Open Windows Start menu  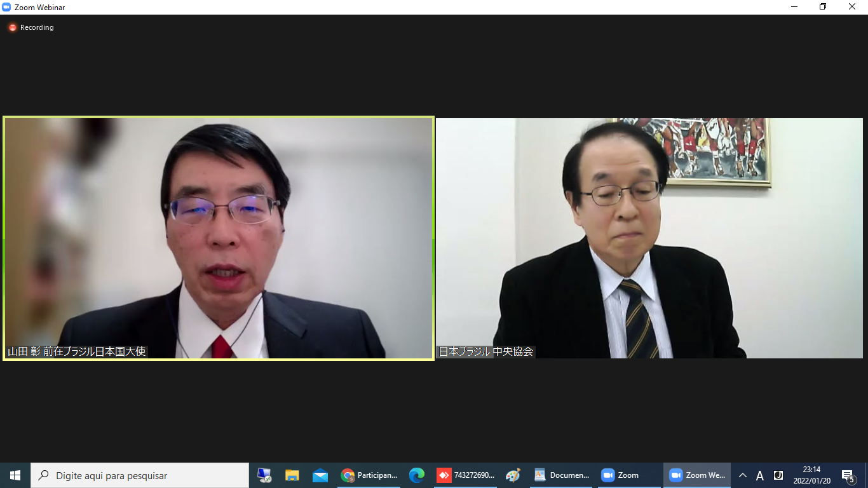pyautogui.click(x=15, y=475)
